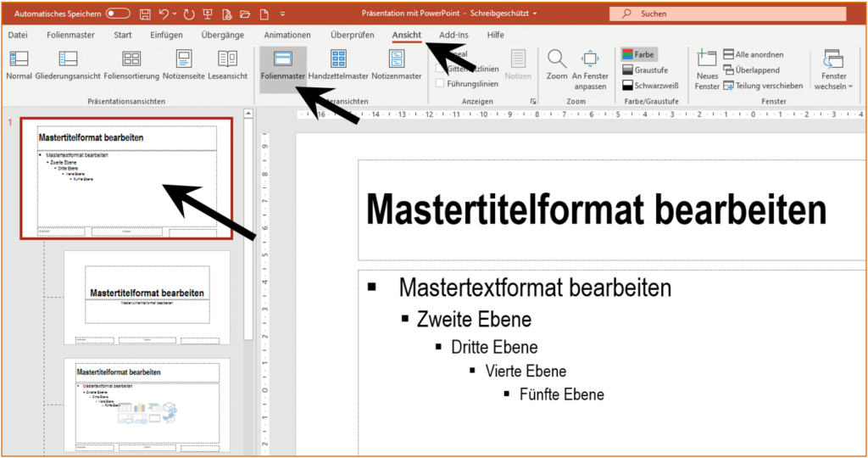Switch to Normal view
Viewport: 868px width, 458px height.
[19, 64]
